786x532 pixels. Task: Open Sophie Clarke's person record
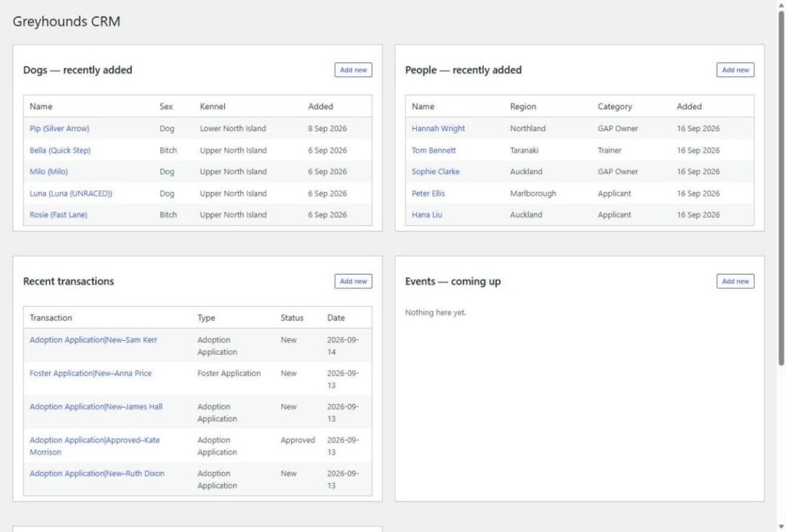tap(436, 171)
